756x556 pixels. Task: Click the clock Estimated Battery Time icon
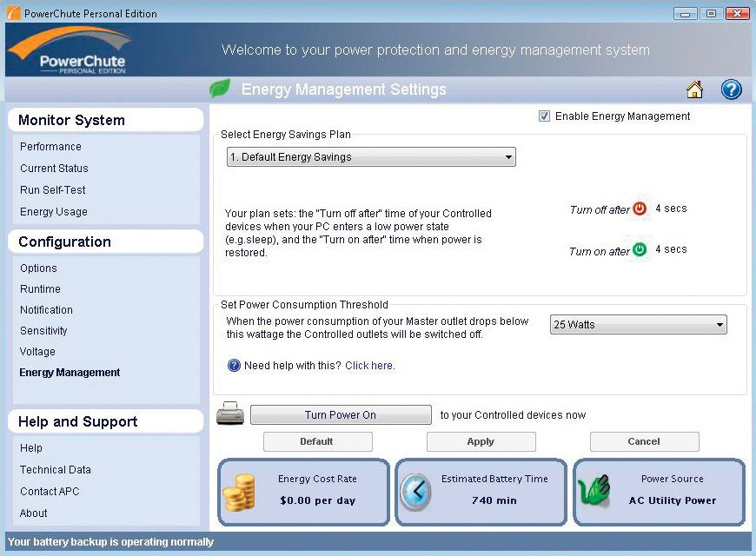415,492
